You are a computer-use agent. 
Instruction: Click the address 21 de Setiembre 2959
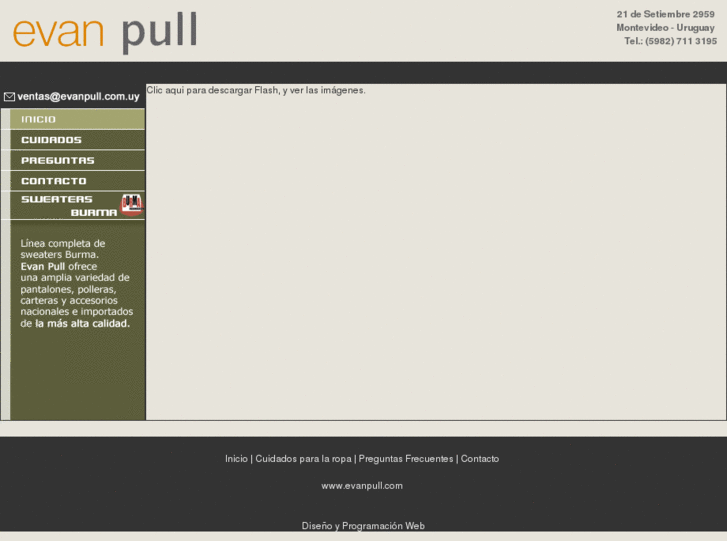(665, 14)
